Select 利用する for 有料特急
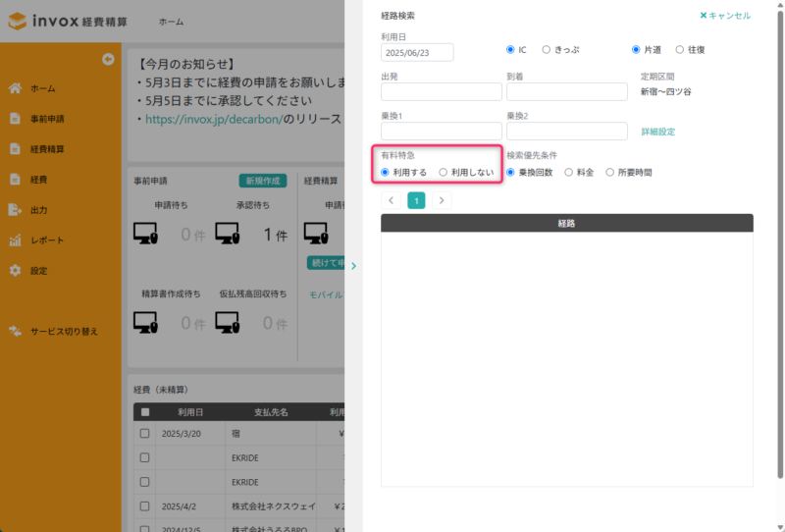785x532 pixels. 385,173
